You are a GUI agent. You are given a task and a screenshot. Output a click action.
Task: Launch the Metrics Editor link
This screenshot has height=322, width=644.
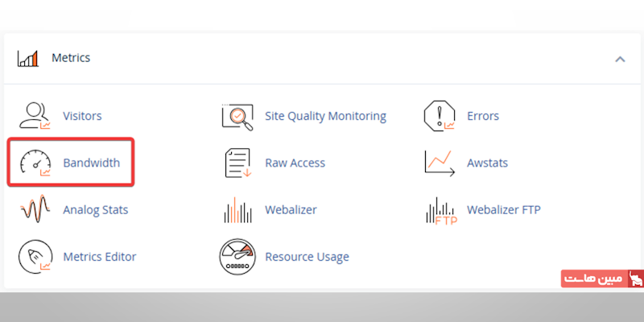(x=99, y=257)
